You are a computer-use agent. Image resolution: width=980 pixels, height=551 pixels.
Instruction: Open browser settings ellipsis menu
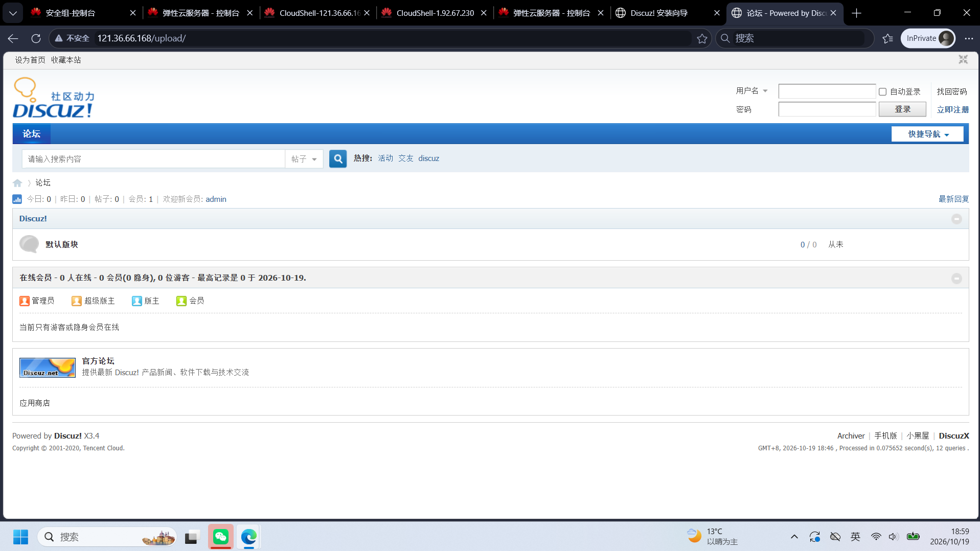969,38
